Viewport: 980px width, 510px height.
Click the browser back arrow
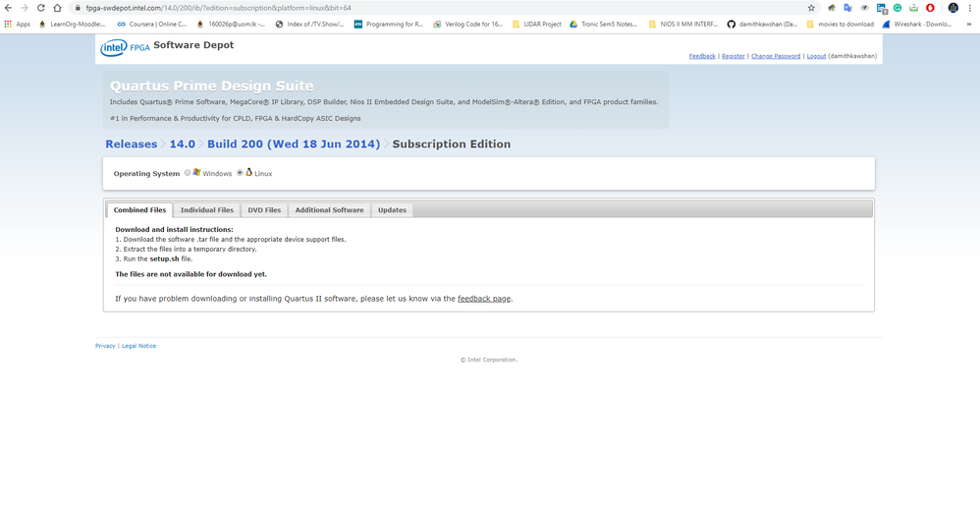point(8,8)
